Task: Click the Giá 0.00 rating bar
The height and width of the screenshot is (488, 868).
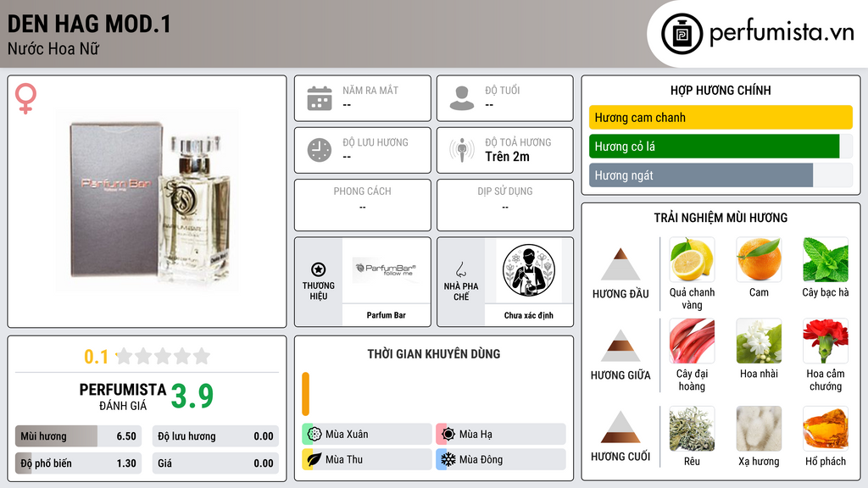Action: [x=215, y=463]
